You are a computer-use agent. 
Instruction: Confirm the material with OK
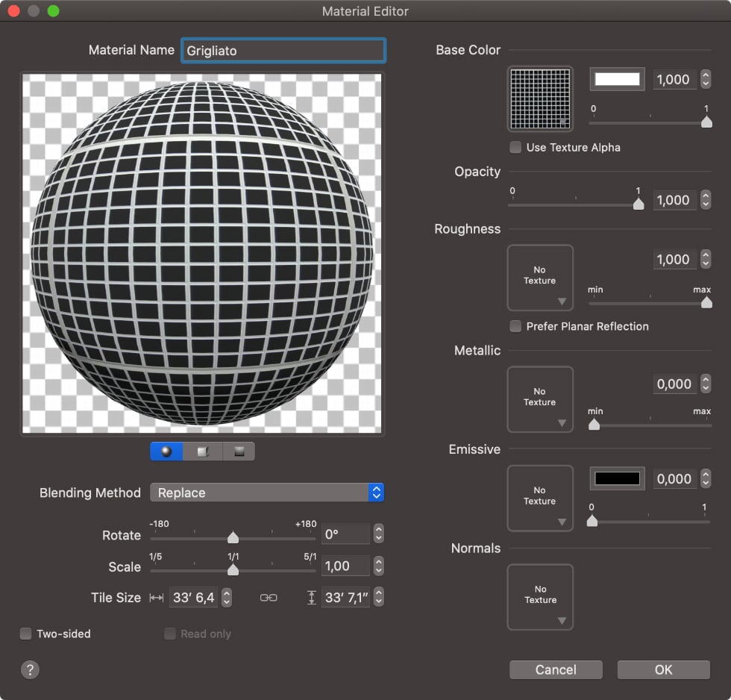[663, 669]
